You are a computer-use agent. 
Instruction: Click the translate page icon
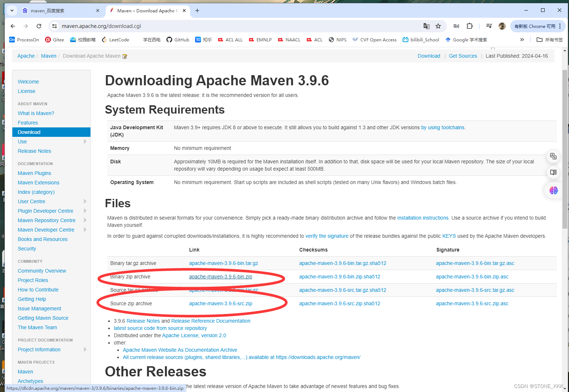tap(427, 26)
